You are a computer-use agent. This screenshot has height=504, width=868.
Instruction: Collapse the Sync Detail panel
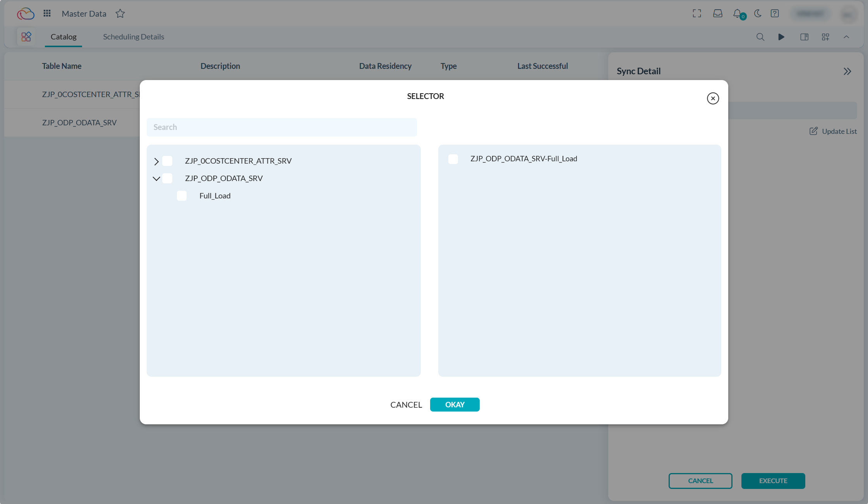point(847,71)
